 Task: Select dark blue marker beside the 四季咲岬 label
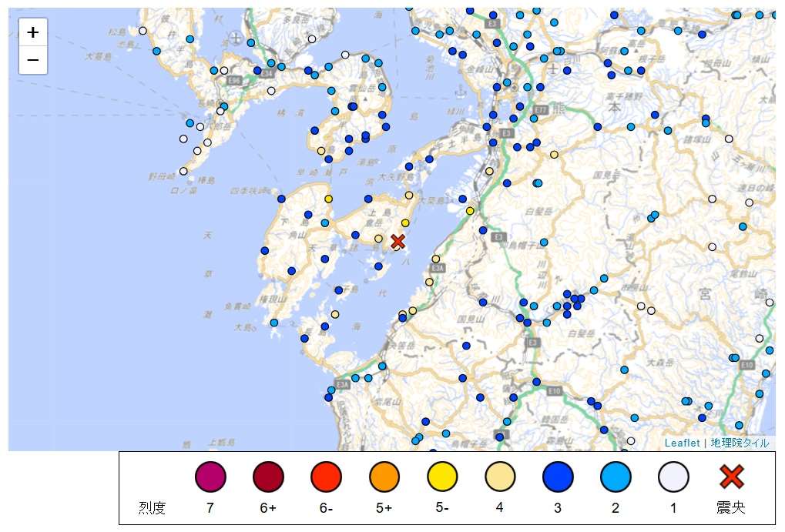pyautogui.click(x=281, y=199)
